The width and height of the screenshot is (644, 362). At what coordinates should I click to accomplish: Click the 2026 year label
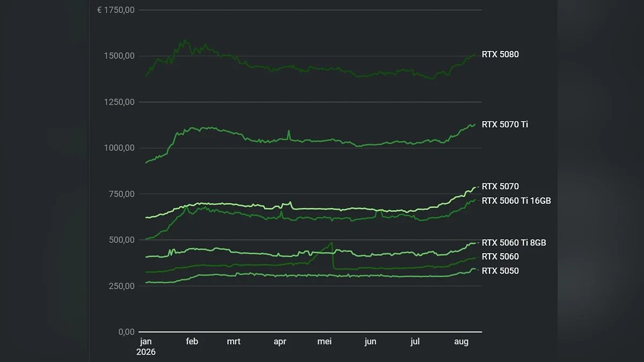pos(146,352)
